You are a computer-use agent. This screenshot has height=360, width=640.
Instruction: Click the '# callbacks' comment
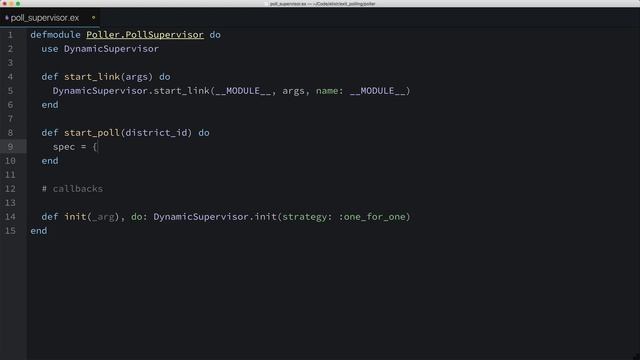pyautogui.click(x=72, y=189)
